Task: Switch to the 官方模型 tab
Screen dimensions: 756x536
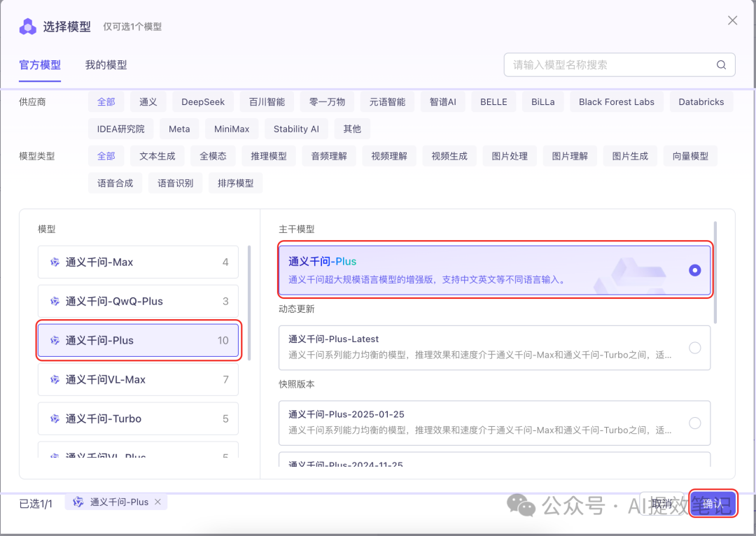Action: click(x=40, y=65)
